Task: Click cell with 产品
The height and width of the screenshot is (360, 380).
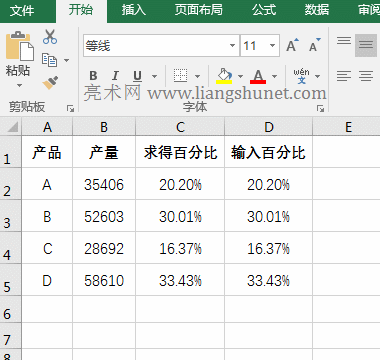Action: click(x=47, y=152)
